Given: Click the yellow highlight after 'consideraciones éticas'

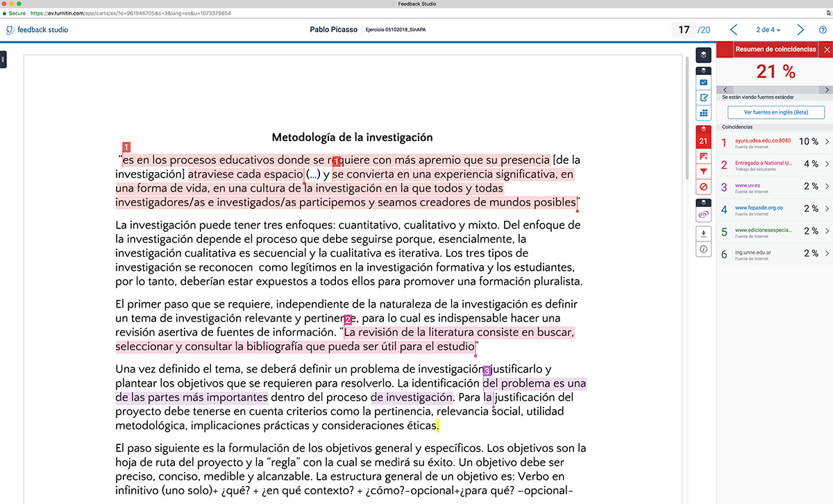Looking at the screenshot, I should coord(438,426).
